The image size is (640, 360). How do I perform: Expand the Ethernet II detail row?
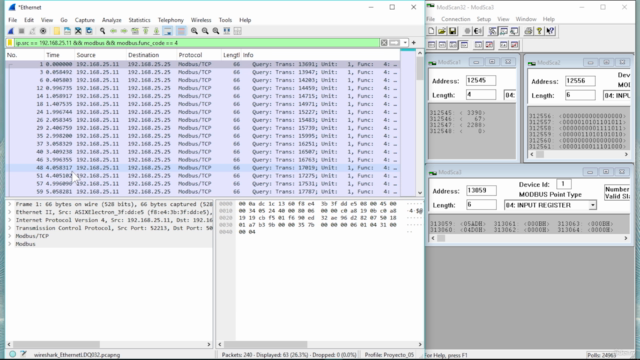[x=9, y=212]
